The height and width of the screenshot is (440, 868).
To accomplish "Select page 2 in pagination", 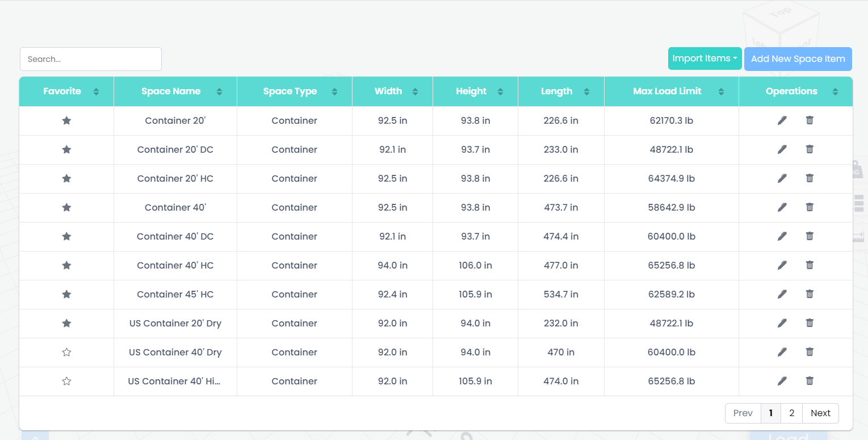I will (792, 413).
